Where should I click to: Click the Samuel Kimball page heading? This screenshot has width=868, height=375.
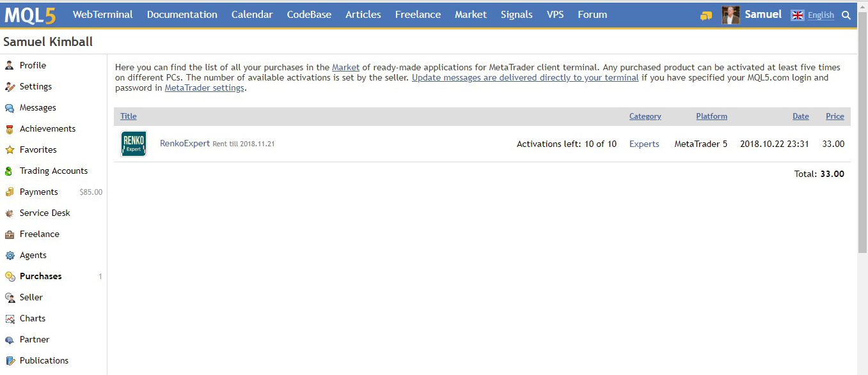(48, 42)
